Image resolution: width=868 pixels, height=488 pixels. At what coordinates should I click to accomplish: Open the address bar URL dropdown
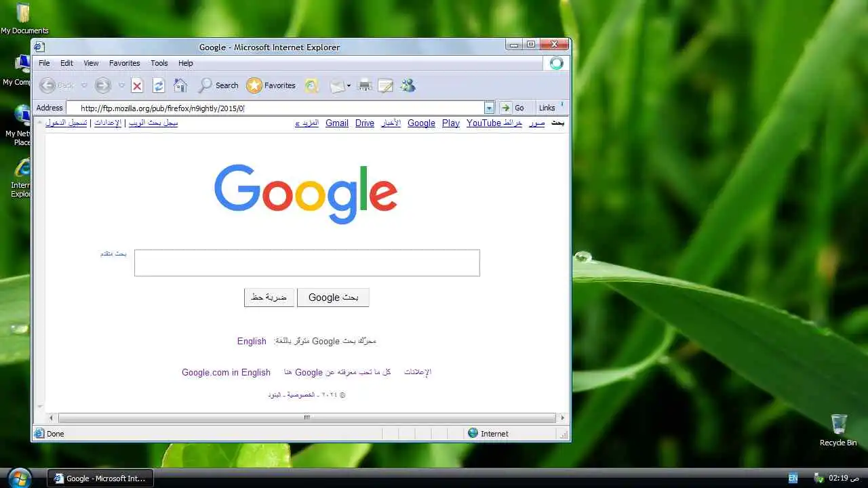[489, 108]
